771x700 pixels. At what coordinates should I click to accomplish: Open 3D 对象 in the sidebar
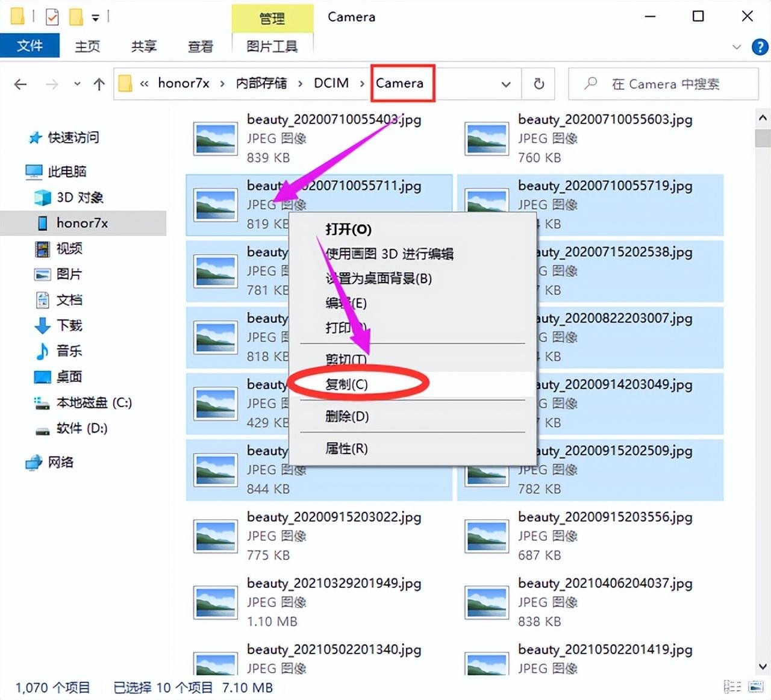(x=69, y=198)
